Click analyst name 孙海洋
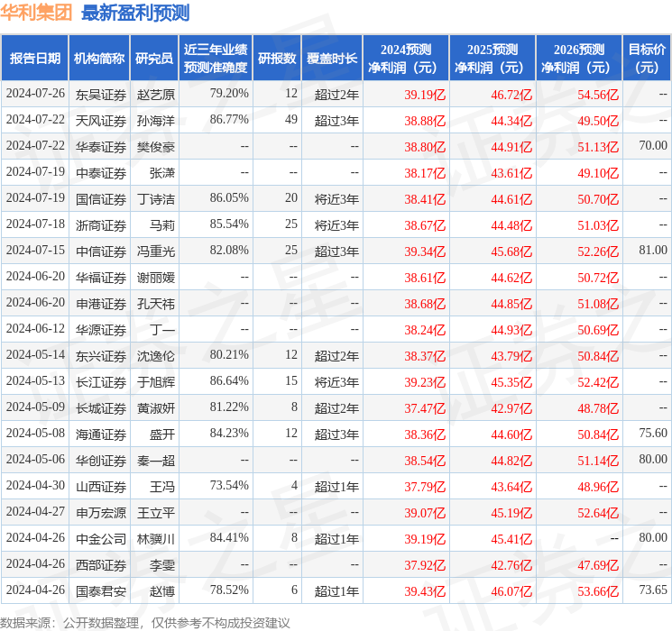The image size is (672, 631). click(x=155, y=120)
